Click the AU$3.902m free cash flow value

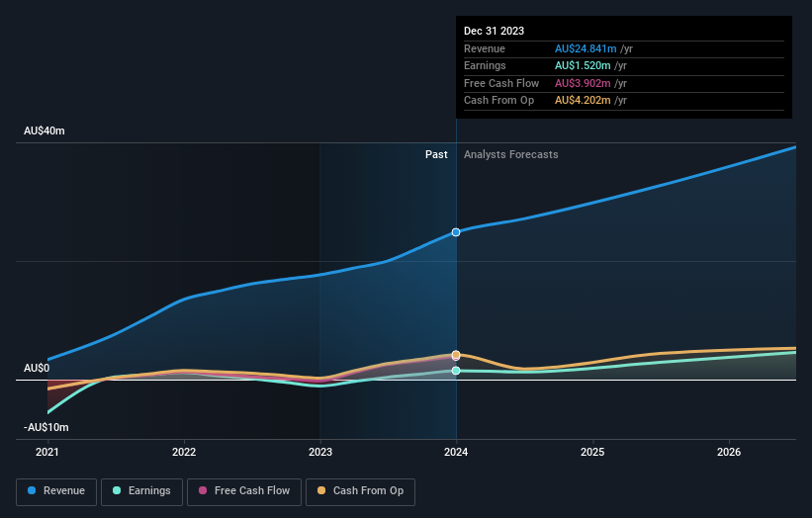(583, 83)
